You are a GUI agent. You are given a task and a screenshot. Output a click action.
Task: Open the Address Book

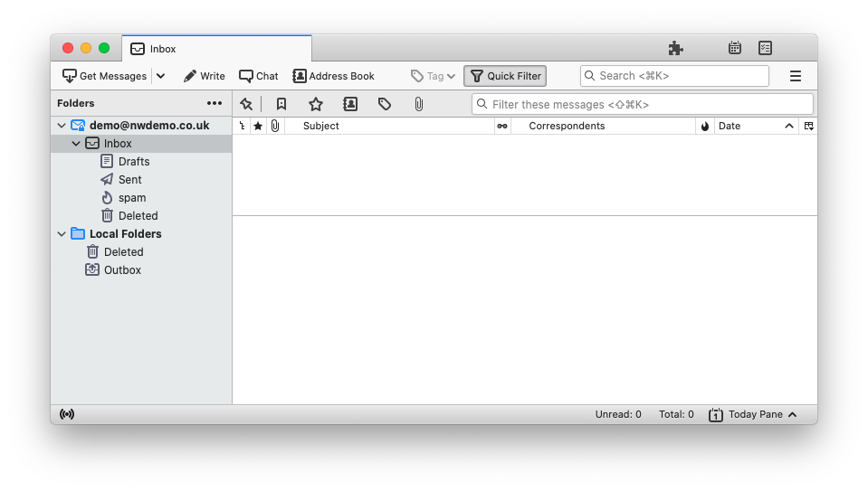[x=334, y=76]
